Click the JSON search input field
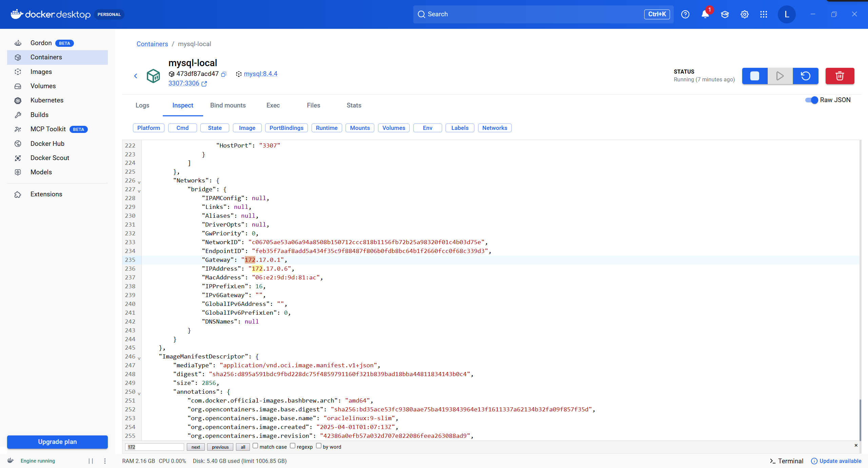 [154, 447]
